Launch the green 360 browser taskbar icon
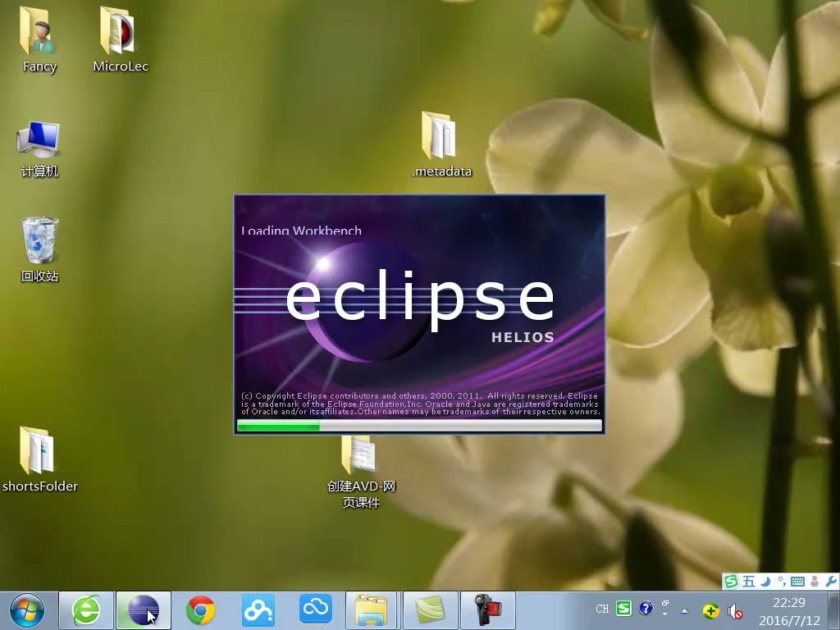The height and width of the screenshot is (630, 840). pos(85,610)
